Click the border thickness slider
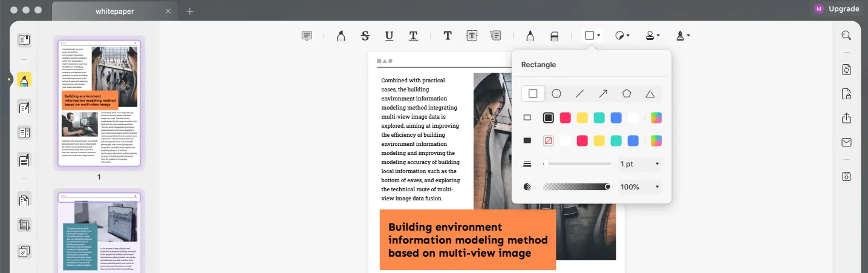The width and height of the screenshot is (868, 273). tap(576, 164)
